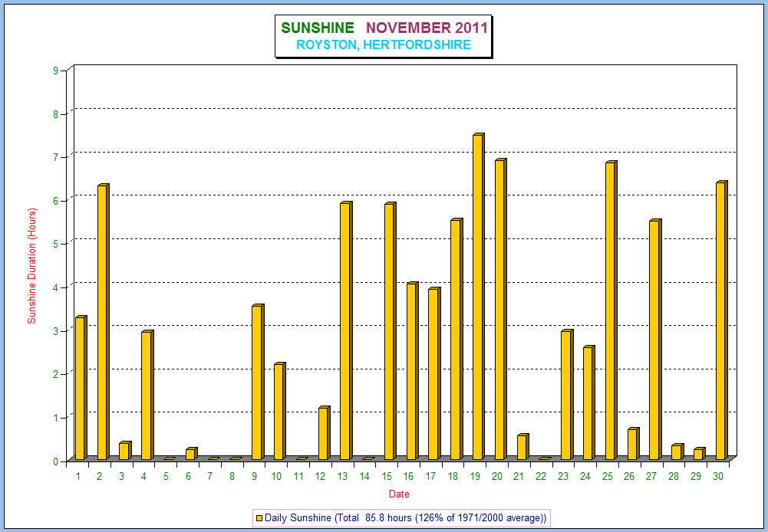The image size is (768, 532).
Task: Select the bar for date 24
Action: click(x=589, y=402)
